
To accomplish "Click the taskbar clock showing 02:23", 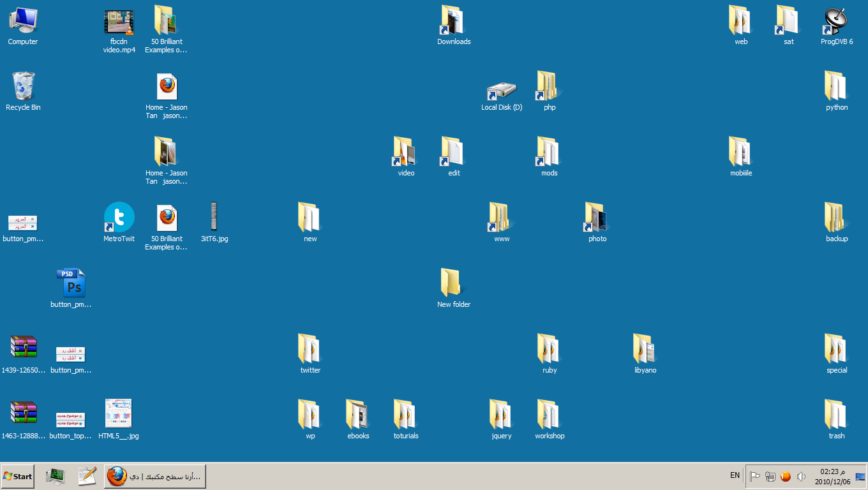I will (832, 477).
